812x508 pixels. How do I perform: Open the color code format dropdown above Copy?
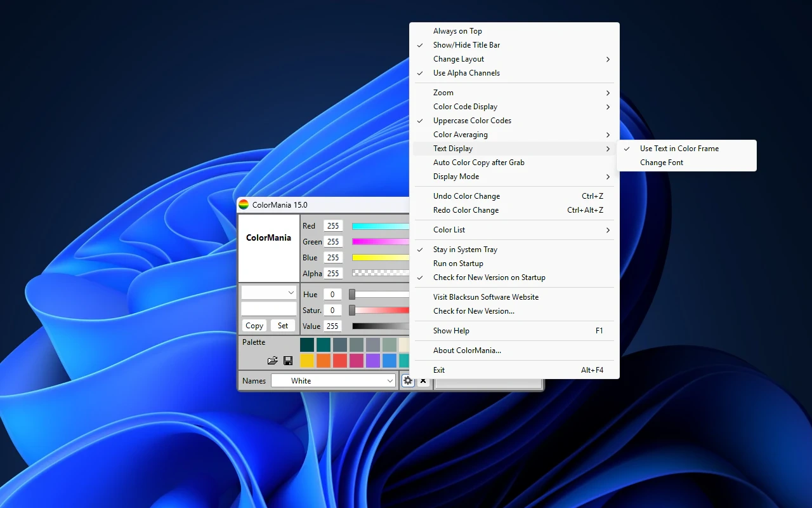click(x=269, y=292)
